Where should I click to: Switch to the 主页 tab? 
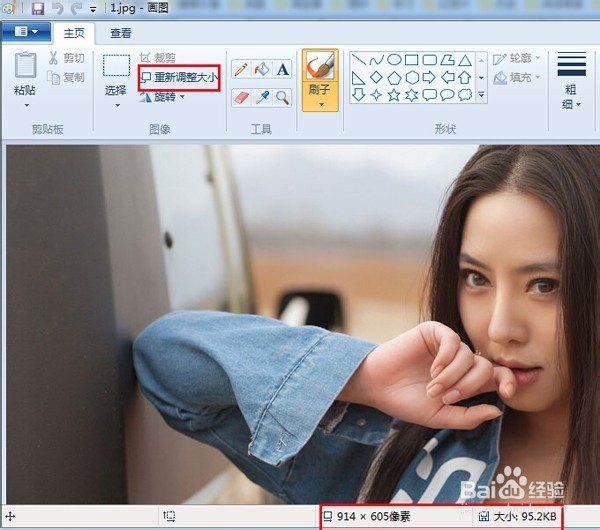click(x=74, y=33)
